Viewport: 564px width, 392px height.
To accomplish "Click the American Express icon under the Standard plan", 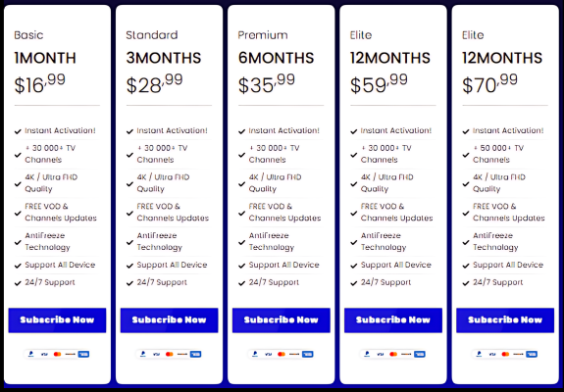I will (x=195, y=354).
